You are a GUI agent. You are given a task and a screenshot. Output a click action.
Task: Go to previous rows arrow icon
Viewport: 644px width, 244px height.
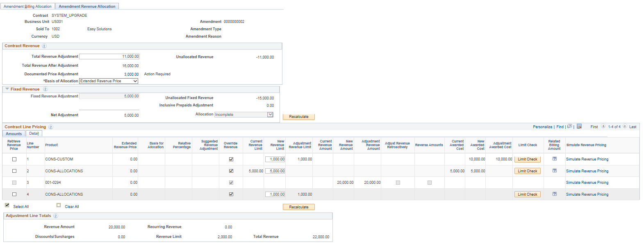point(603,127)
